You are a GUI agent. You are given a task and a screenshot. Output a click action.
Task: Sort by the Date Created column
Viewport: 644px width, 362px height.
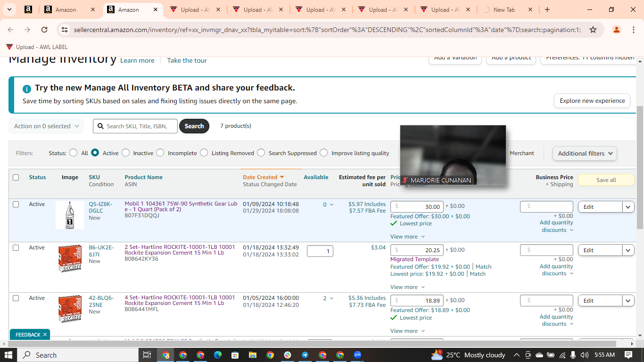pos(263,177)
